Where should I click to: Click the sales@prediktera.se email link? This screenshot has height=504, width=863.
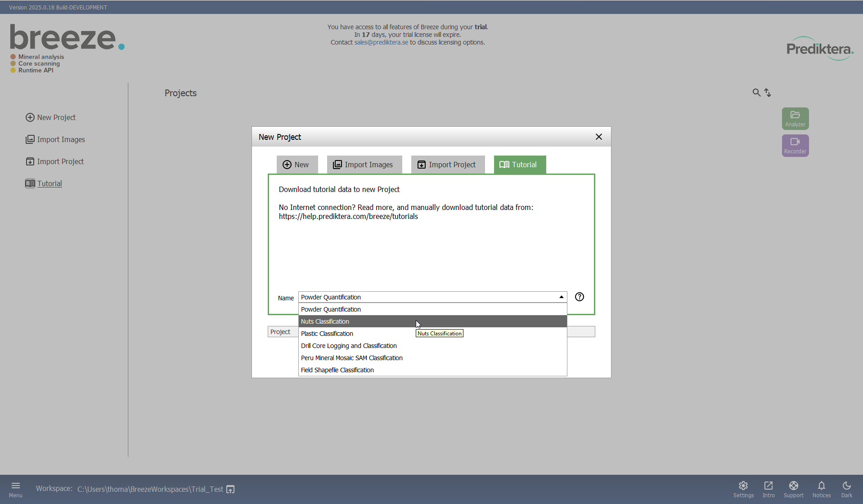[x=381, y=42]
